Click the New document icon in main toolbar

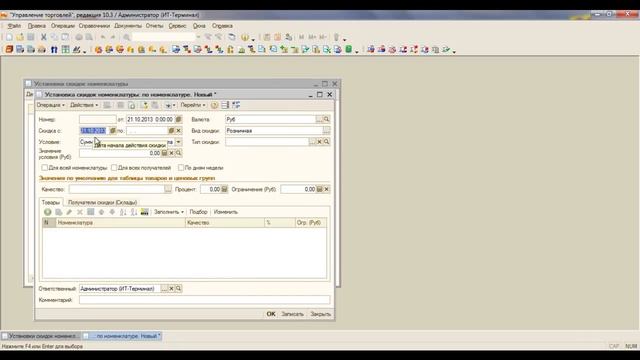(9, 37)
